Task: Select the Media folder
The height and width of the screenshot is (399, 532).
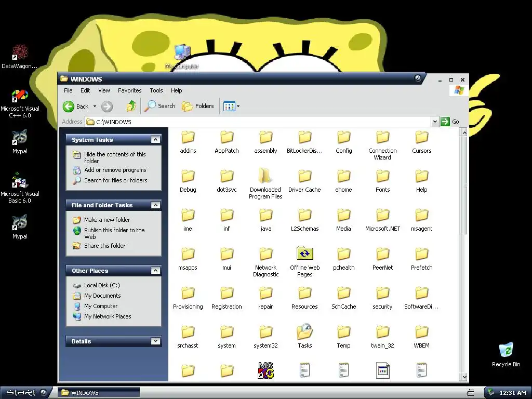Action: click(343, 220)
